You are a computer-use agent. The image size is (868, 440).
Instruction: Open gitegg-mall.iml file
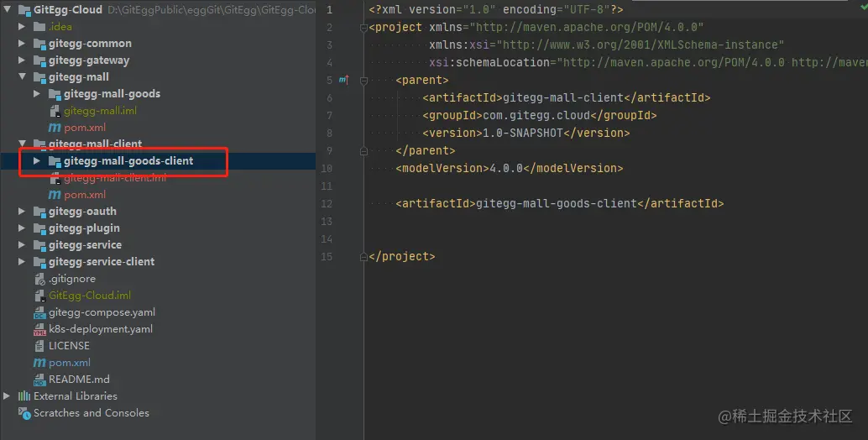(x=100, y=111)
